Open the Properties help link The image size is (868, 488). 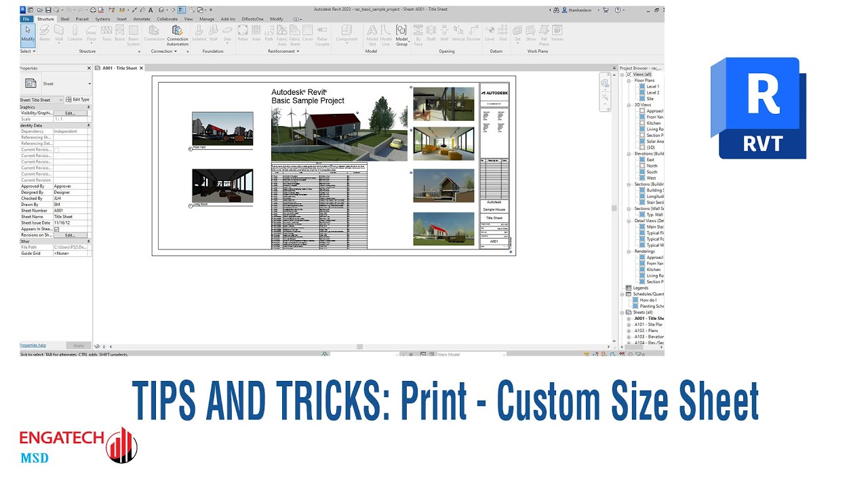click(33, 345)
